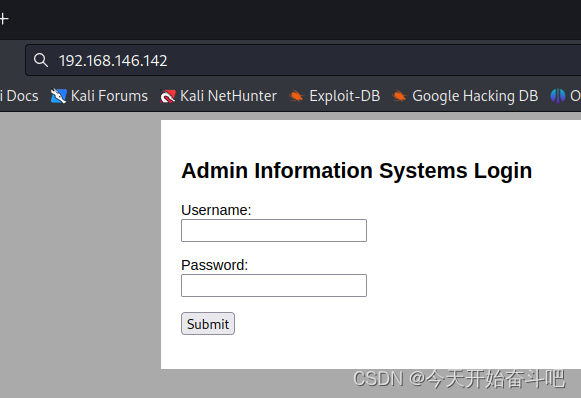Image resolution: width=581 pixels, height=398 pixels.
Task: Click the Admin Information Systems Login heading
Action: pyautogui.click(x=356, y=171)
